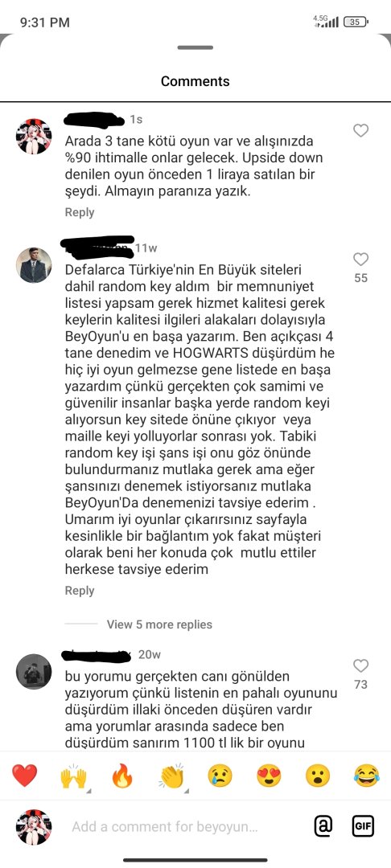Insert the raised hands emoji
Image resolution: width=391 pixels, height=868 pixels.
click(x=74, y=776)
